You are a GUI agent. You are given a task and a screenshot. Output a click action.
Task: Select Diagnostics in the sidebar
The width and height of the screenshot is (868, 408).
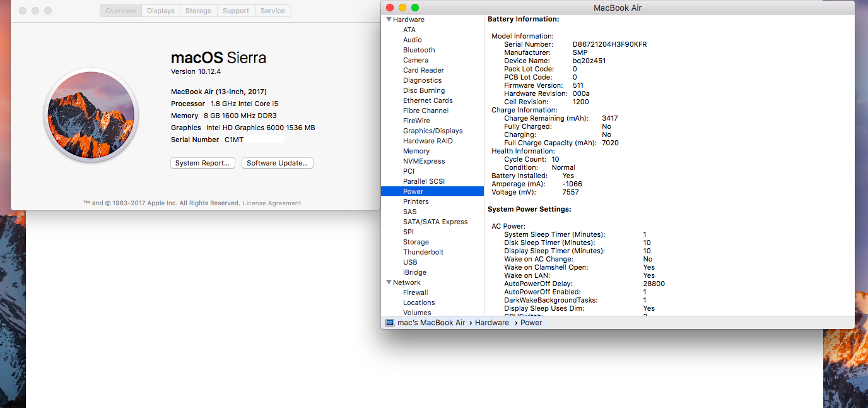pos(422,80)
